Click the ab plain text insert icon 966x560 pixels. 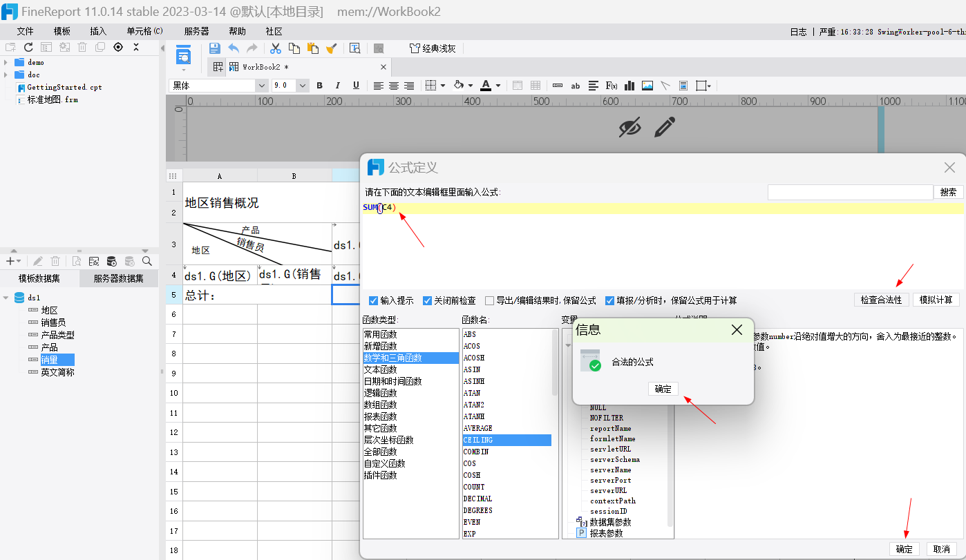click(x=576, y=86)
